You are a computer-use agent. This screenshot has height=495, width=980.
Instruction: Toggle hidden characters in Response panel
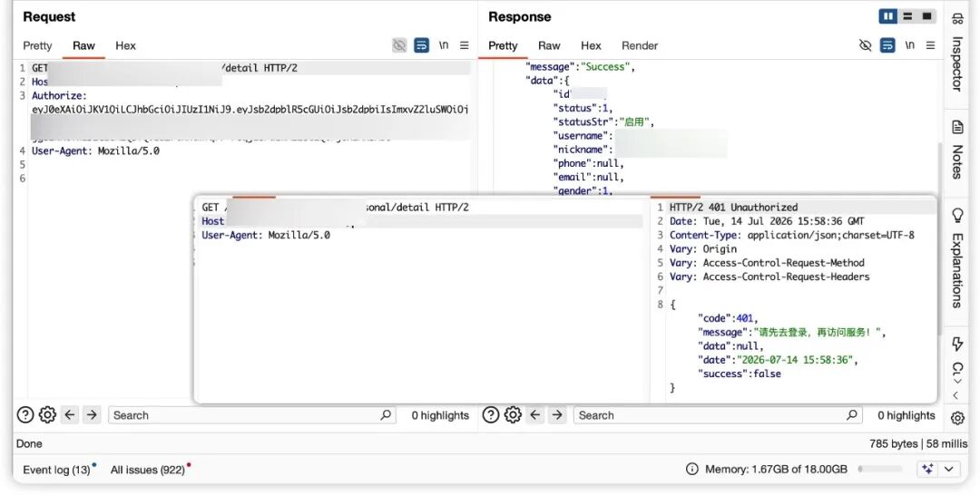(x=865, y=45)
